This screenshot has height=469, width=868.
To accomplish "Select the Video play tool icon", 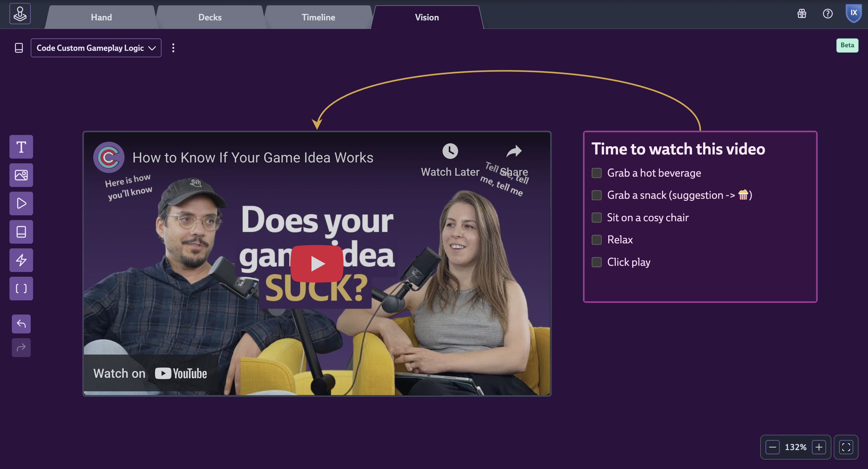I will 21,203.
